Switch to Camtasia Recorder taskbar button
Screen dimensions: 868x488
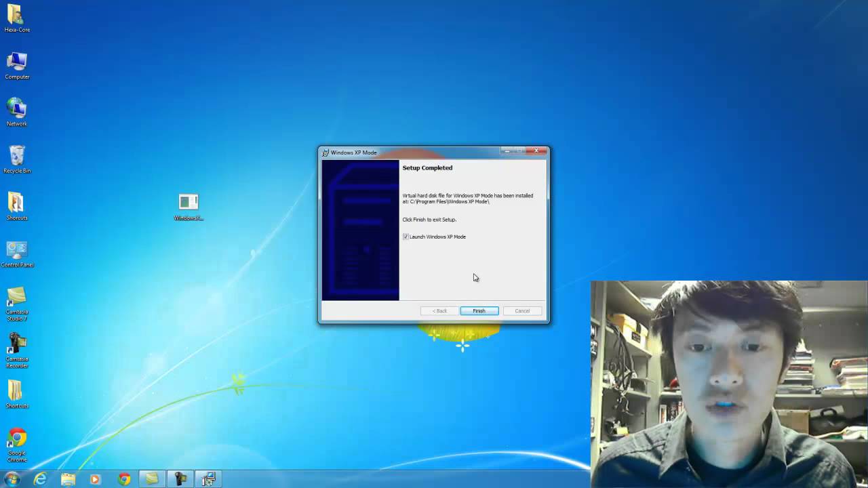click(180, 479)
